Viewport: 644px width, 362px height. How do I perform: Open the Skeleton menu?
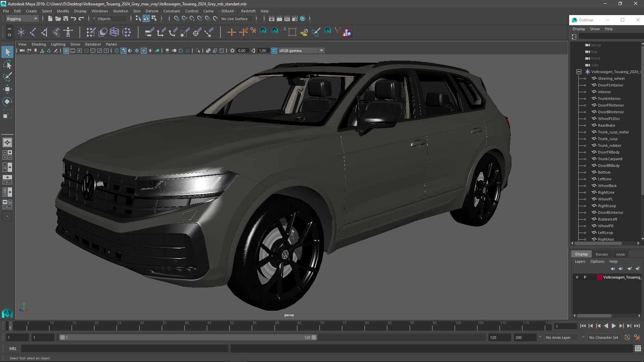(x=120, y=11)
